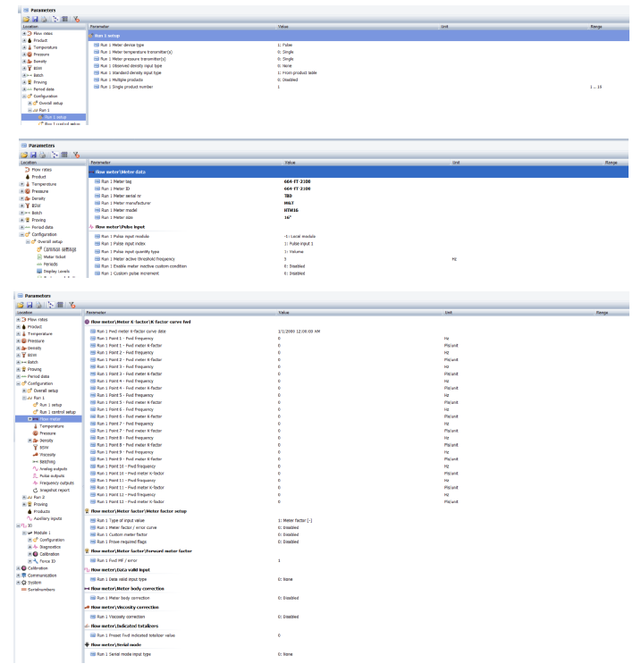Click the open folder icon in the K factor curve panel toolbar
633x672 pixels.
tap(21, 305)
